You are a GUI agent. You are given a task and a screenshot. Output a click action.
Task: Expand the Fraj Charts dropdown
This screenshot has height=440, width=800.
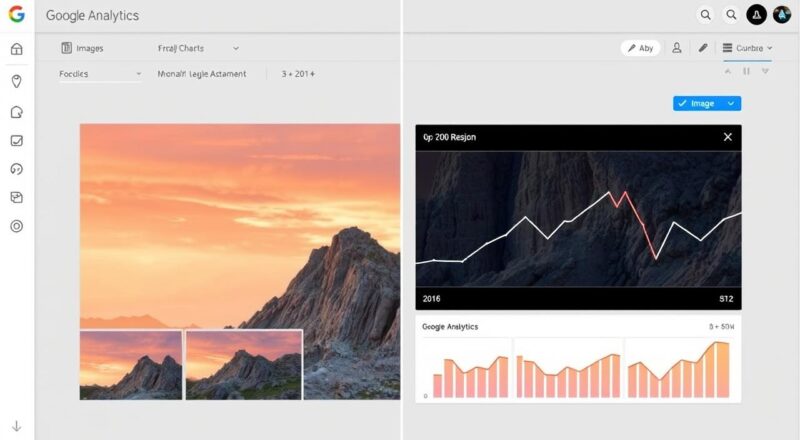point(198,48)
